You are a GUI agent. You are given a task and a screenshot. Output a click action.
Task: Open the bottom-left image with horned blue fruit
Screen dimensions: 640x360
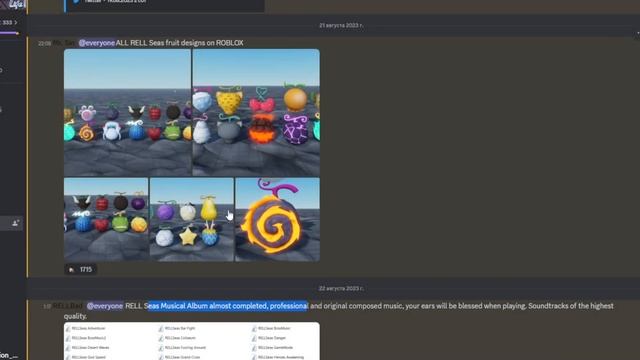(106, 219)
